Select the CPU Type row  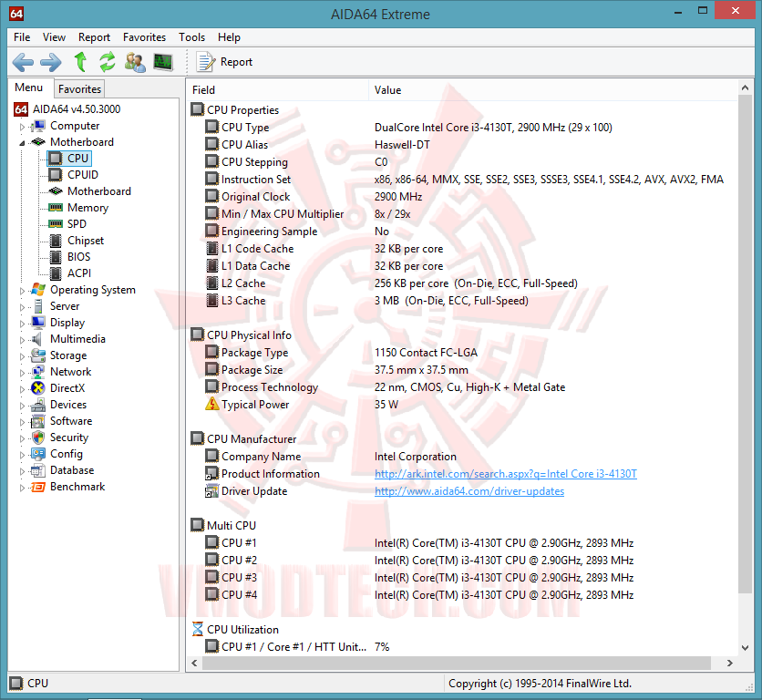pos(462,128)
